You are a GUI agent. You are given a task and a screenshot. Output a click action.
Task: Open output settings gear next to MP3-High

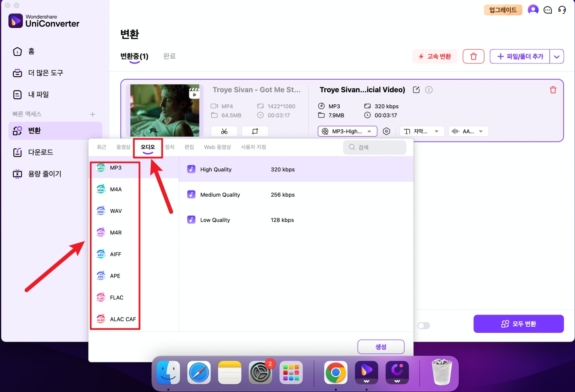[386, 131]
